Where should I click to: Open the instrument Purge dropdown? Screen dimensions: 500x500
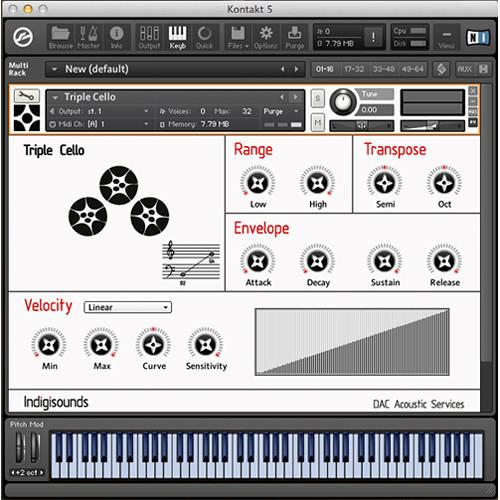(281, 111)
